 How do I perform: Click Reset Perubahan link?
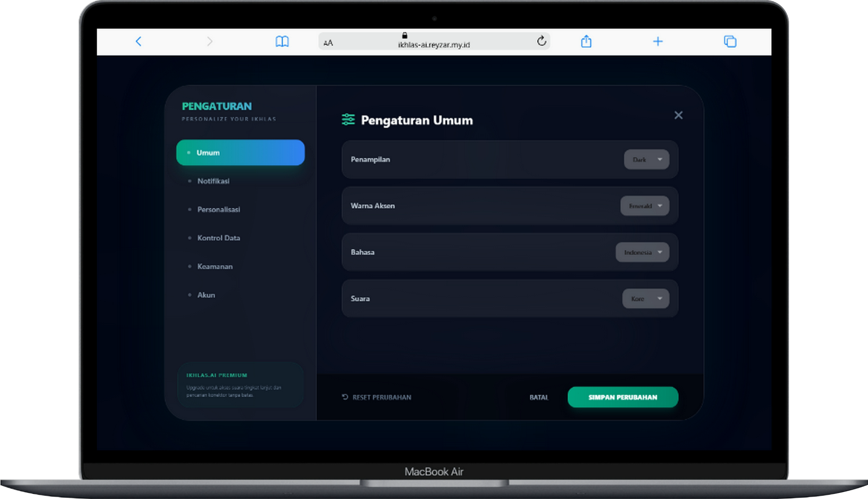pos(377,397)
